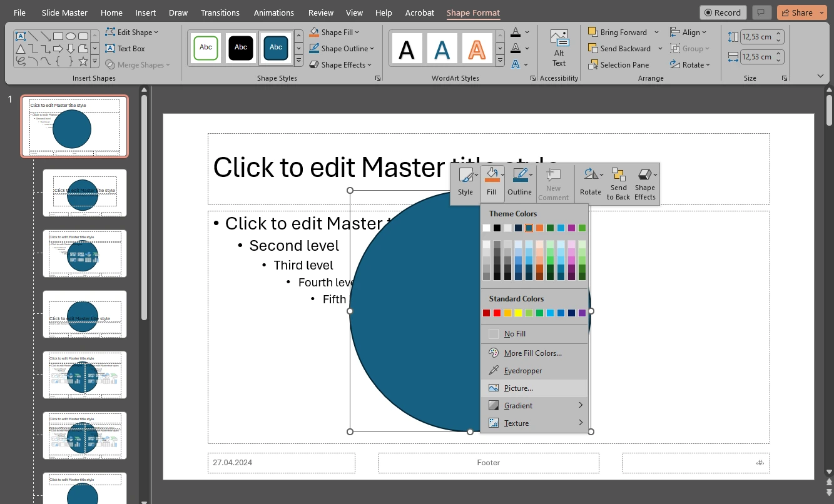Viewport: 834px width, 504px height.
Task: Switch to the Slide Master tab
Action: pyautogui.click(x=64, y=13)
